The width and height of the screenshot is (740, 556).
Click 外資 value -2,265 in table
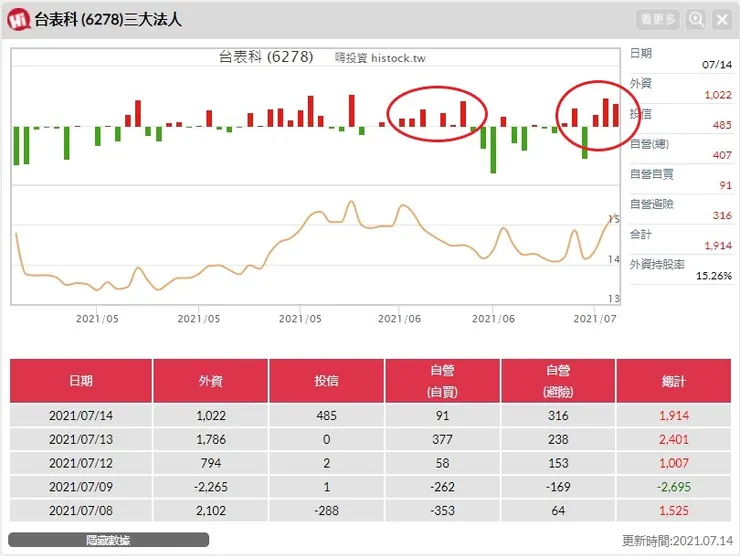[x=211, y=487]
